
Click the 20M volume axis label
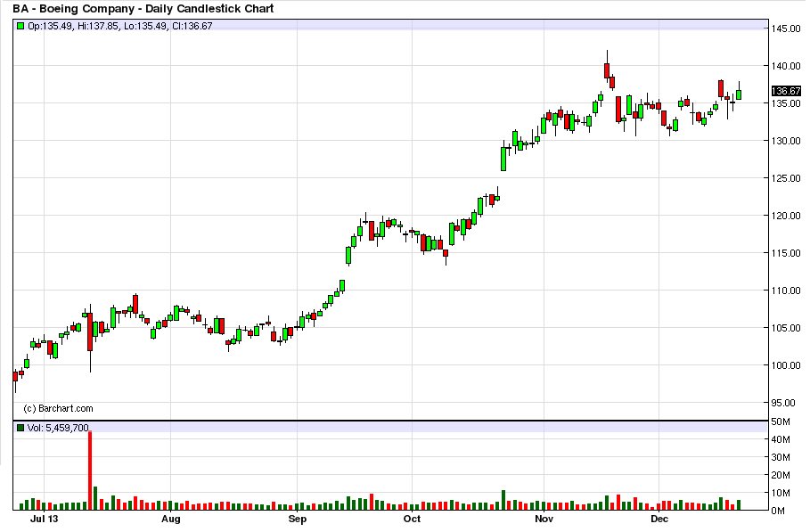[781, 475]
